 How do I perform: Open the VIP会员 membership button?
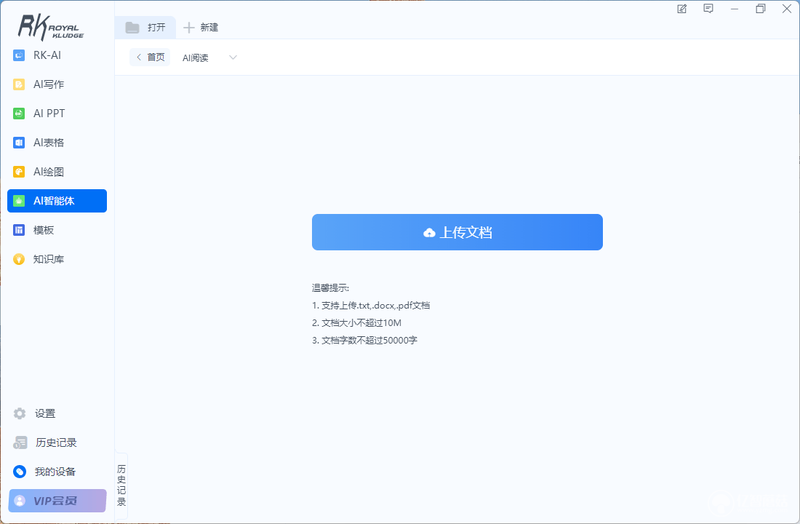(x=57, y=501)
